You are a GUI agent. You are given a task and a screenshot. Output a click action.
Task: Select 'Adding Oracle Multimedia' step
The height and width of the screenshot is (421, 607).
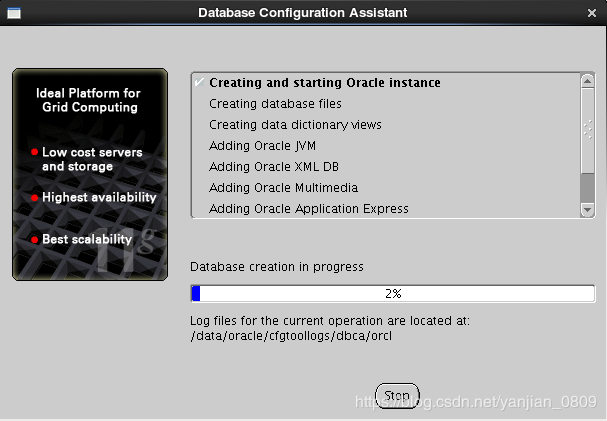(283, 188)
